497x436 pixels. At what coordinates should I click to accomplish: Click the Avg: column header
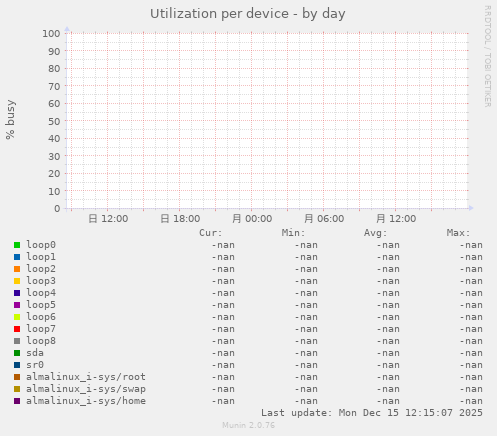376,233
